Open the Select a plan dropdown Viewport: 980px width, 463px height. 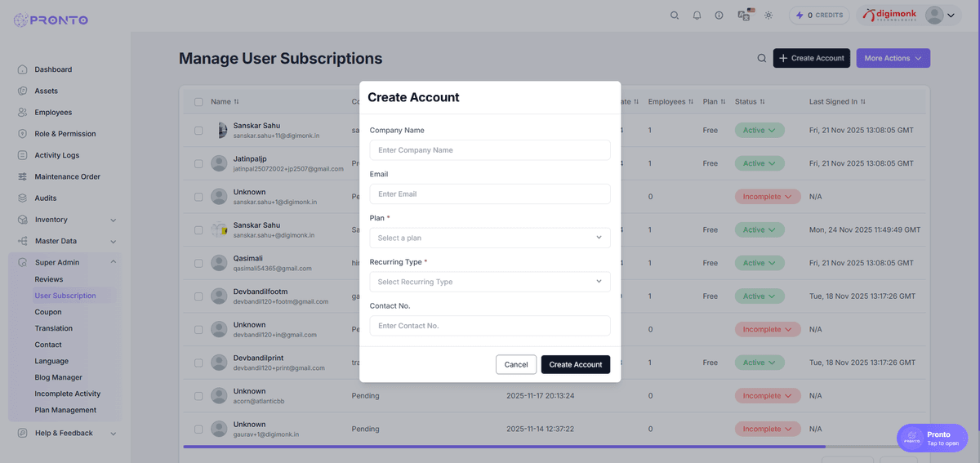[x=490, y=238]
